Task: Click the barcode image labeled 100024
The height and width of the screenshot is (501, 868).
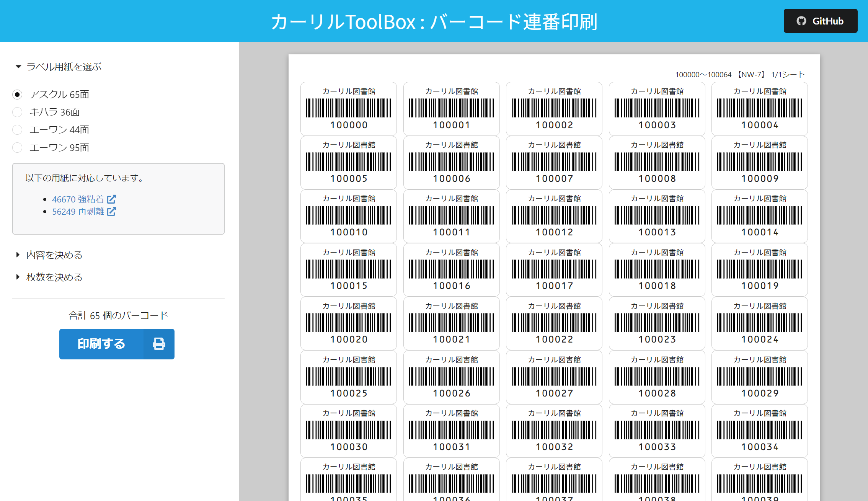Action: (x=759, y=322)
